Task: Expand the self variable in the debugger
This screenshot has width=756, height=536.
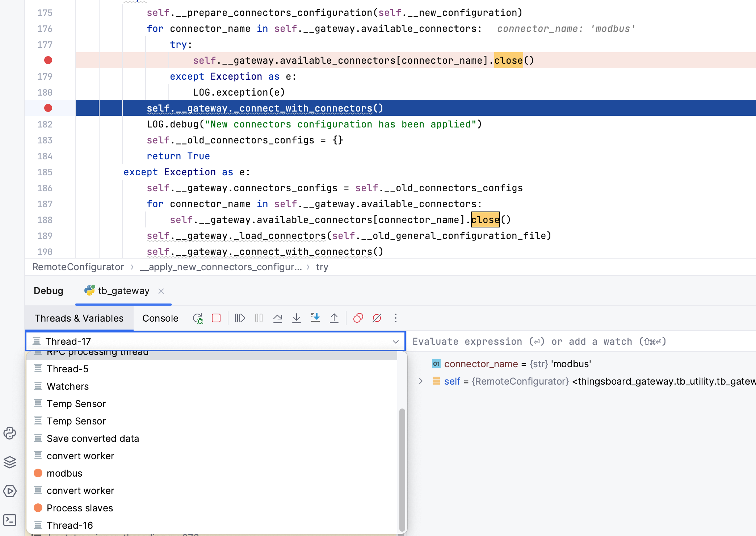Action: [x=421, y=381]
